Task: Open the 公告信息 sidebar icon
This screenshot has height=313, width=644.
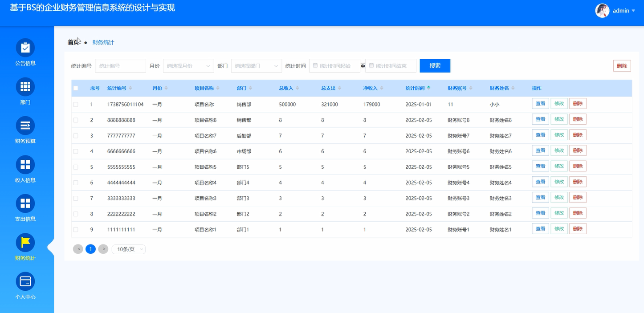Action: pyautogui.click(x=25, y=48)
